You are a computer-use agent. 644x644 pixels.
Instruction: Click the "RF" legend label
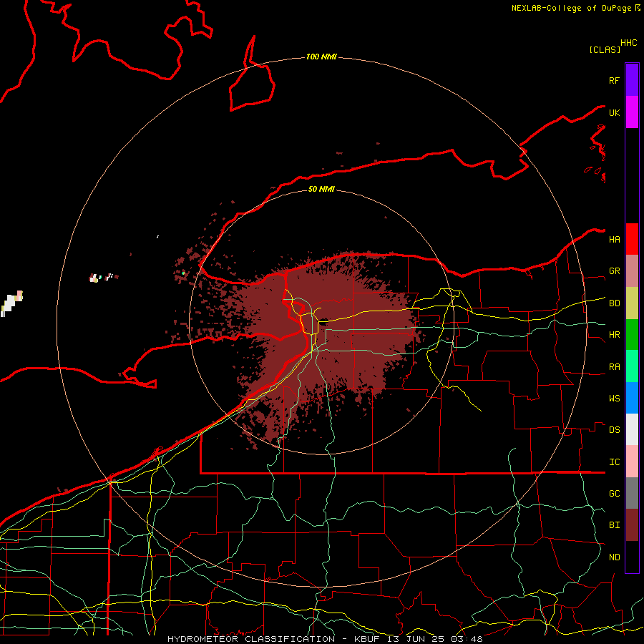[x=614, y=80]
